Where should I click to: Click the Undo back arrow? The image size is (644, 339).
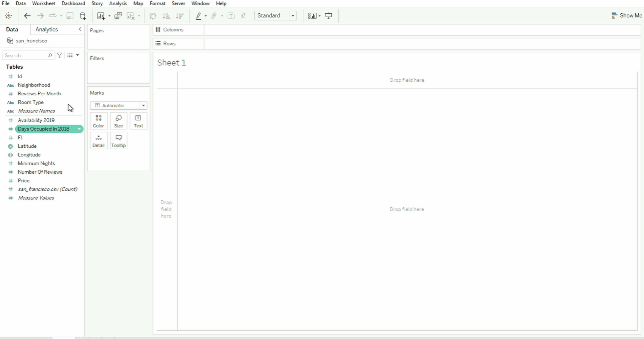click(27, 16)
